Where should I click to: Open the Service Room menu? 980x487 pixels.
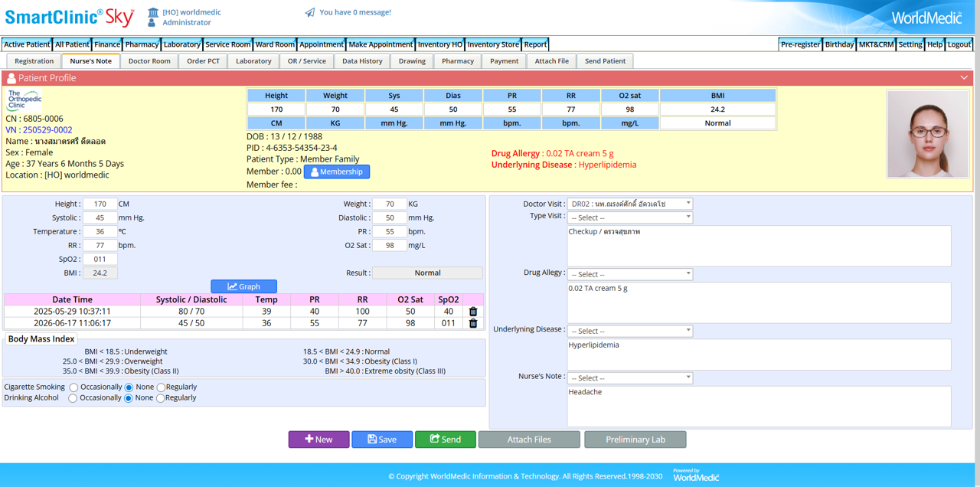coord(228,44)
